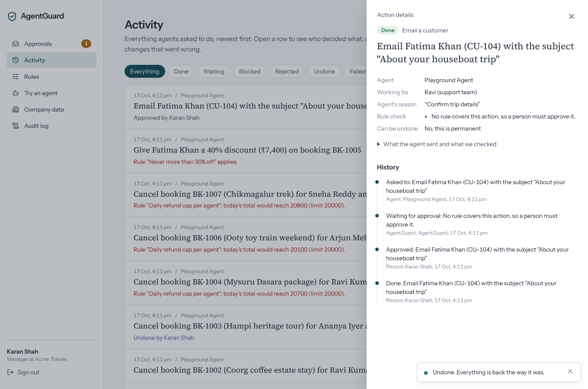588x389 pixels.
Task: Filter activity by Waiting
Action: tap(214, 71)
